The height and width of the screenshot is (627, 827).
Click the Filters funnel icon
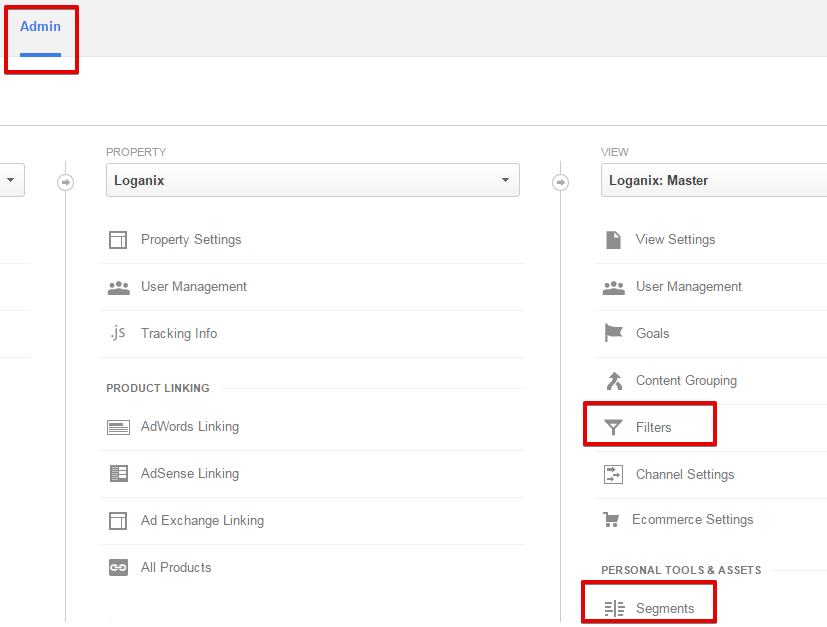coord(613,426)
